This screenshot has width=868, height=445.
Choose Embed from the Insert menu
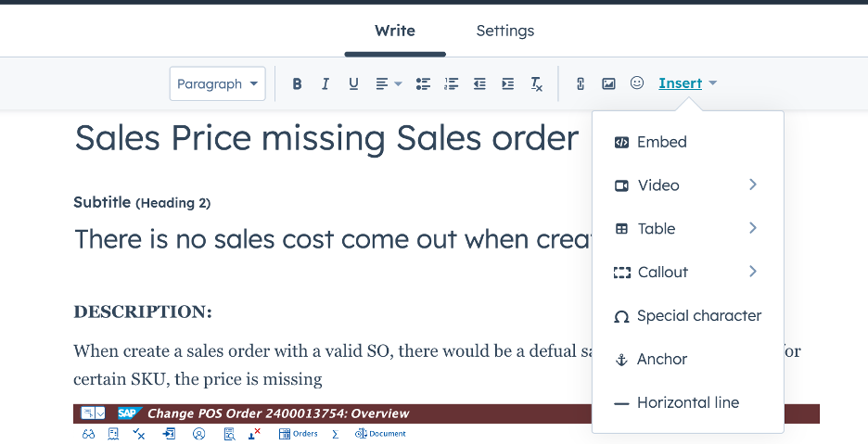pos(661,142)
